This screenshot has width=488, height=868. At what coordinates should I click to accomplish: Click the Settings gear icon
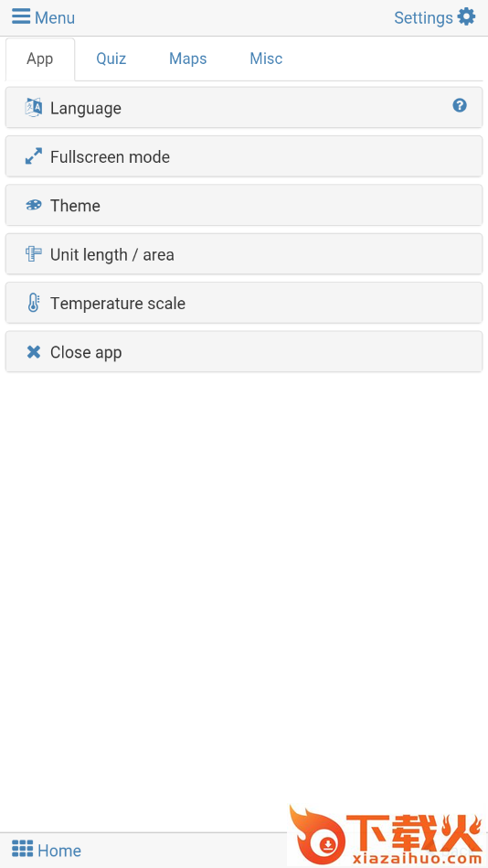(x=466, y=17)
